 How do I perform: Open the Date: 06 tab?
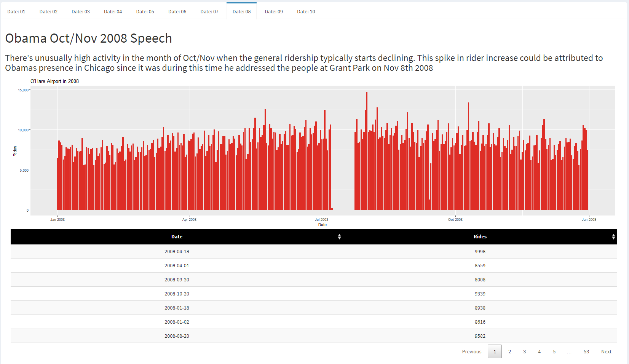[x=177, y=11]
